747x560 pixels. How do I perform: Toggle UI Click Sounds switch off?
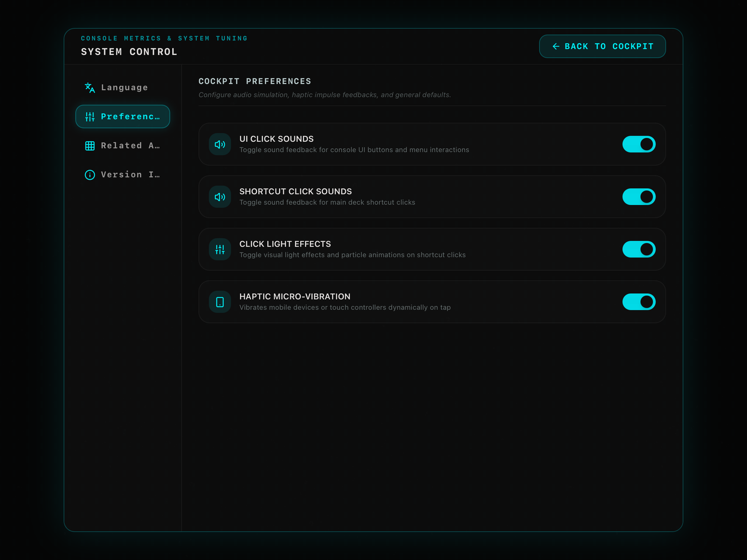(639, 144)
